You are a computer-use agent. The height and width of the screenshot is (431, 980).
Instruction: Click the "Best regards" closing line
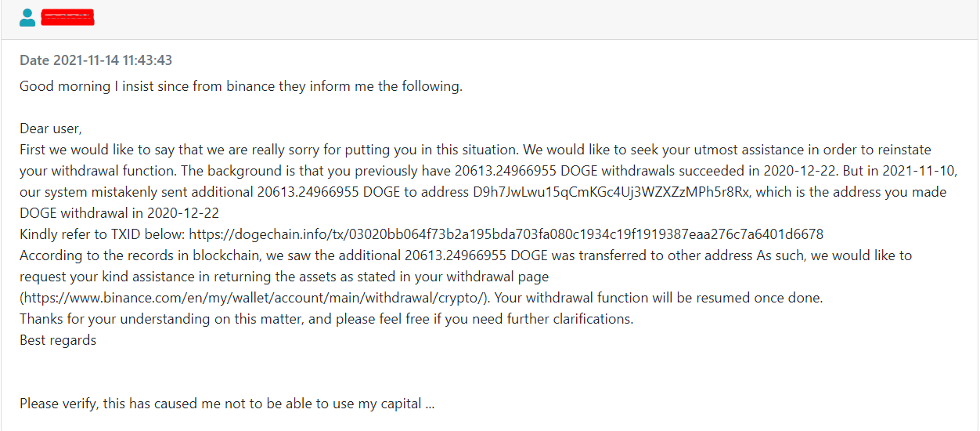tap(58, 340)
